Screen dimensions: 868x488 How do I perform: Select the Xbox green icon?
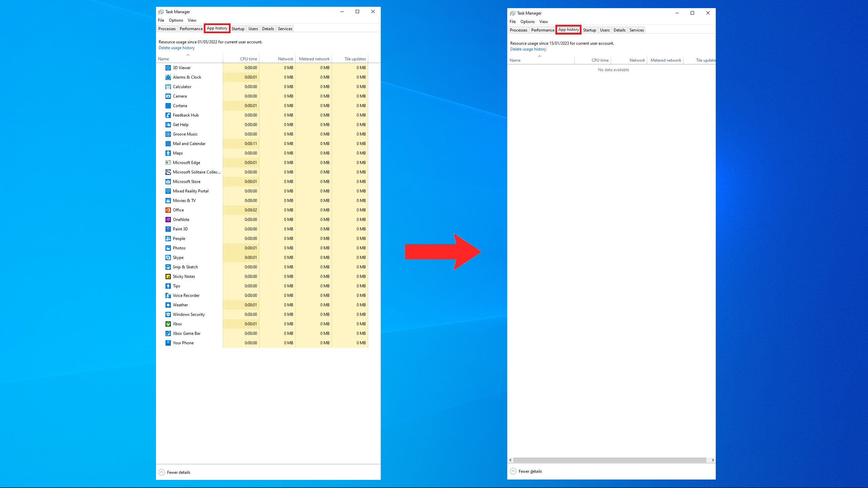(x=168, y=324)
